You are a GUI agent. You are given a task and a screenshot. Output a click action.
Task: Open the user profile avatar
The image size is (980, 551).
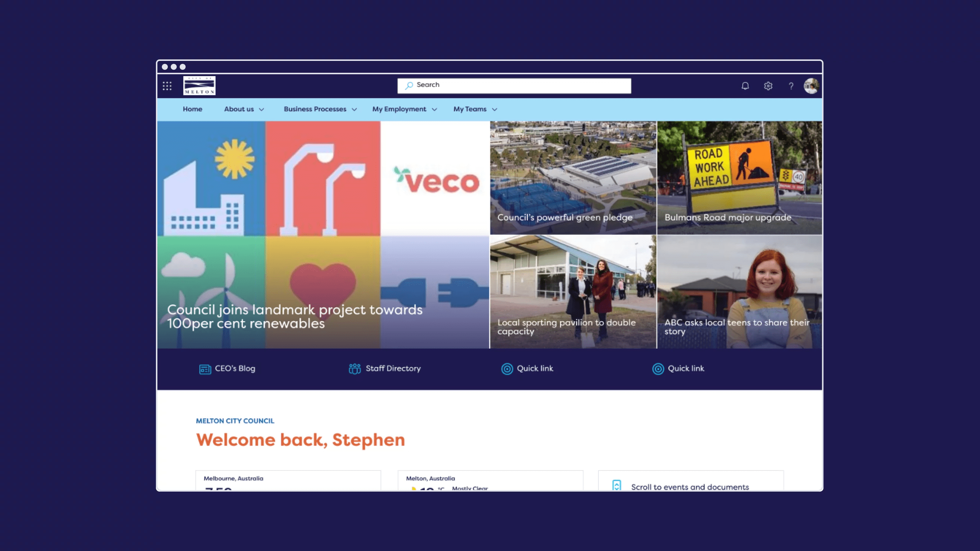click(811, 86)
